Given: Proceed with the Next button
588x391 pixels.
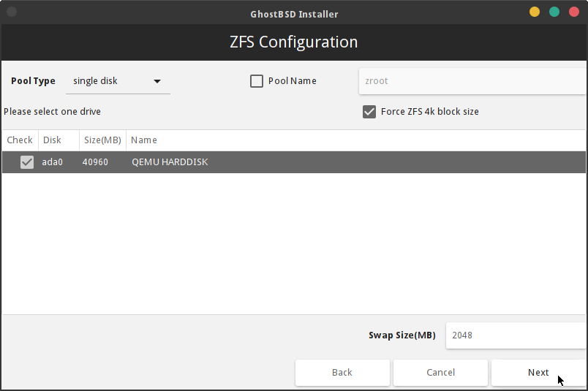Looking at the screenshot, I should pyautogui.click(x=538, y=373).
